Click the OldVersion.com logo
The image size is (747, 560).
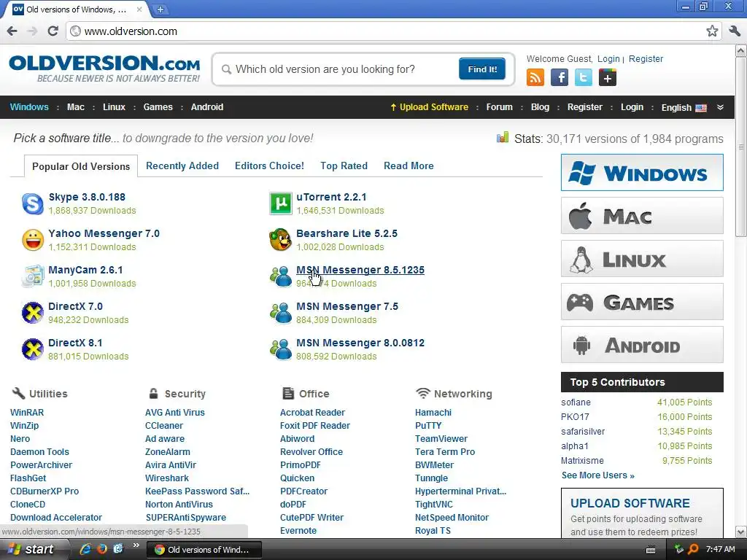coord(104,69)
